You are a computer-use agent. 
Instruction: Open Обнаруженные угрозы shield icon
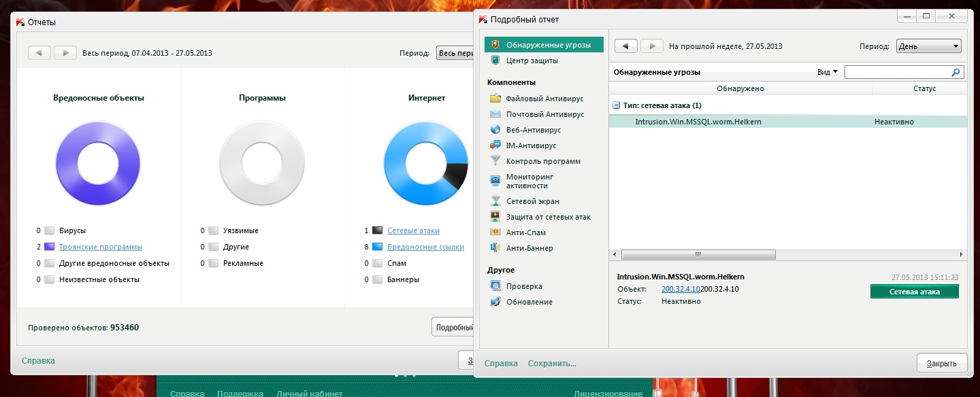coord(495,45)
